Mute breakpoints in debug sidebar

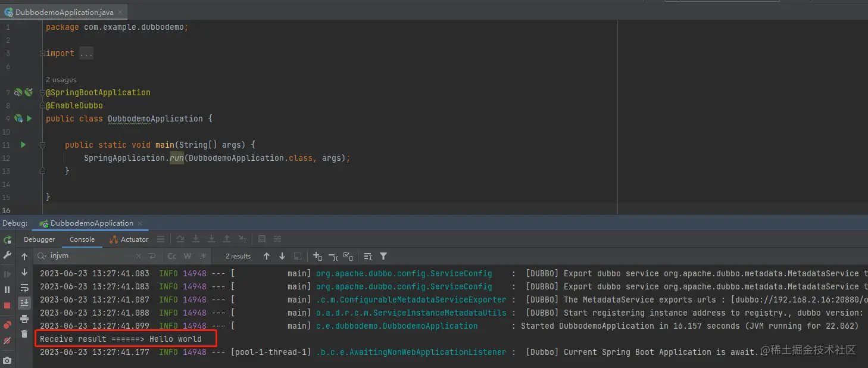[x=7, y=340]
